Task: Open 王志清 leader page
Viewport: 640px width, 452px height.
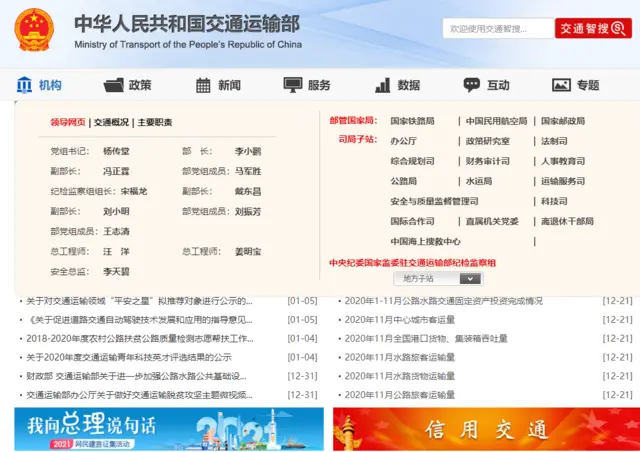Action: pos(116,231)
